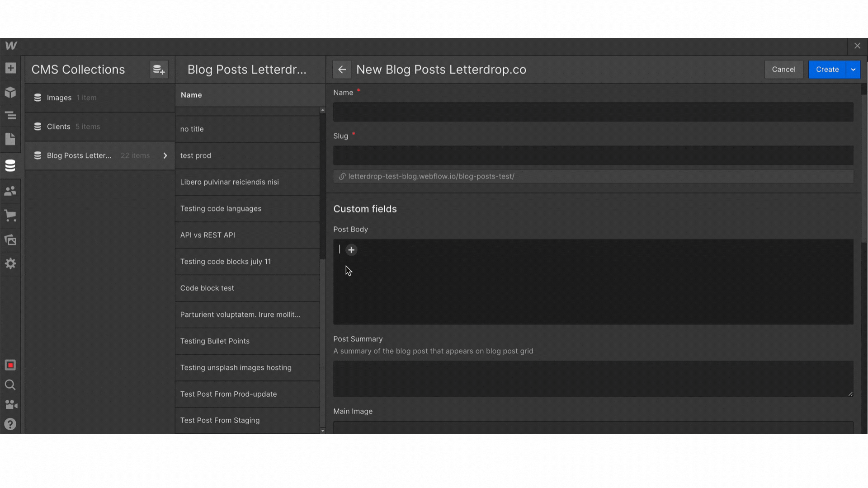Viewport: 868px width, 488px height.
Task: Go back using the left arrow button
Action: pos(342,70)
